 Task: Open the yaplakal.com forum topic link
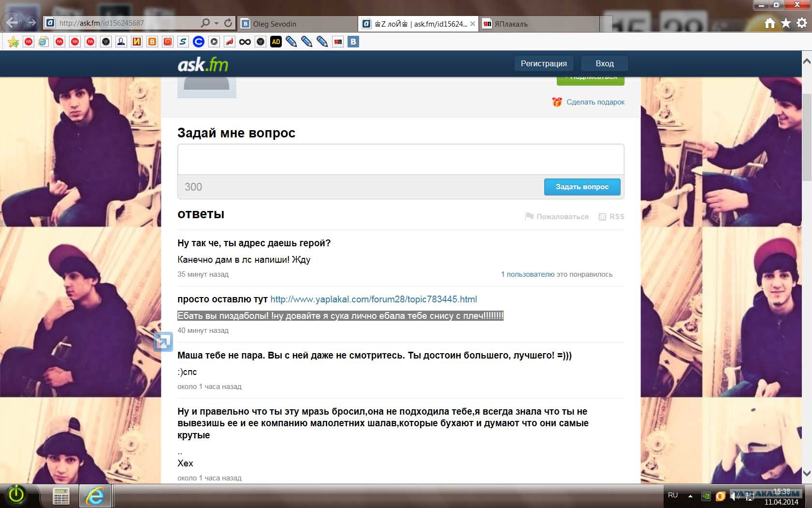click(x=374, y=299)
